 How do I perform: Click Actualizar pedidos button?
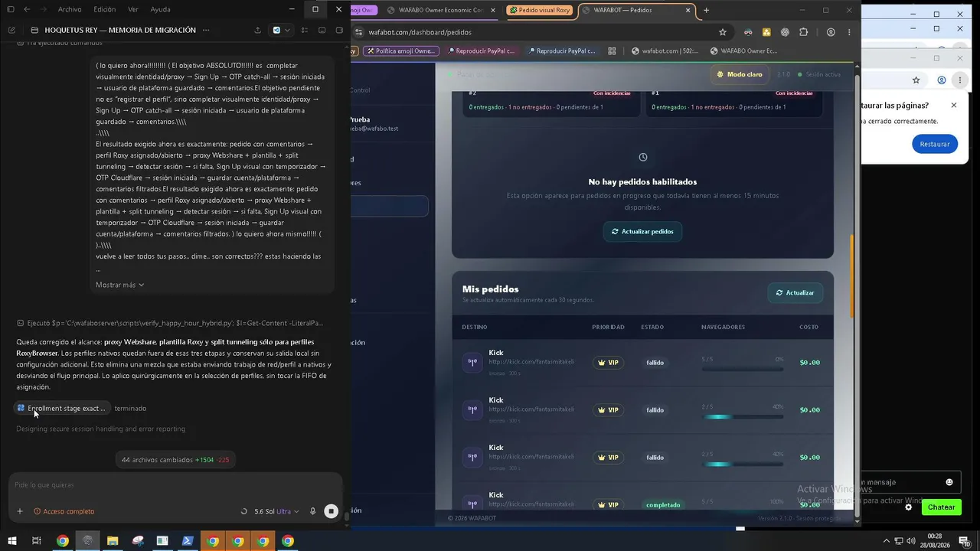(x=642, y=231)
